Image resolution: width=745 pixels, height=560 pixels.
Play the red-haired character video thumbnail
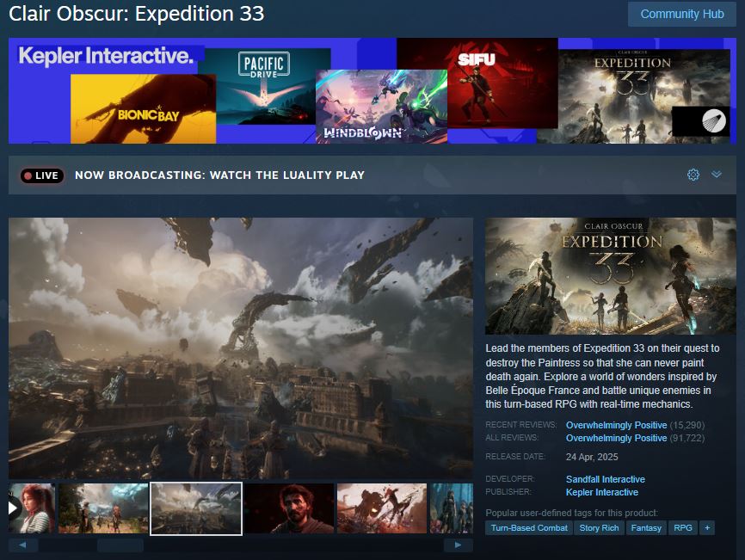tap(31, 508)
